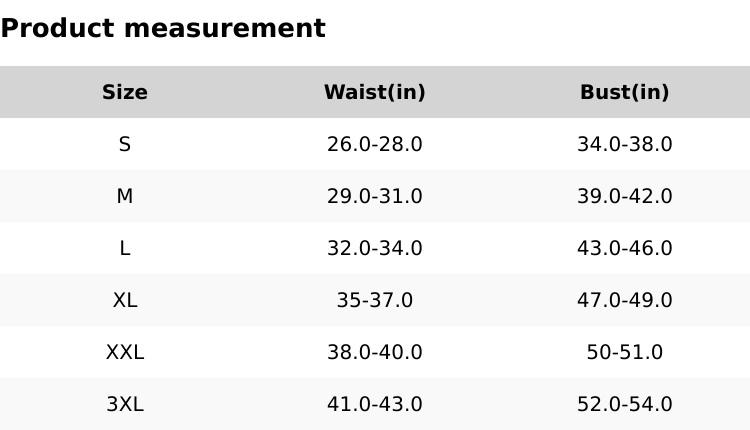Click bust value 43.0-46.0
The width and height of the screenshot is (750, 430).
pyautogui.click(x=625, y=248)
